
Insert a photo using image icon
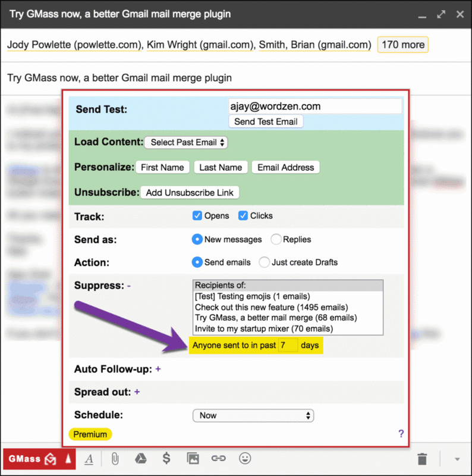[x=193, y=459]
